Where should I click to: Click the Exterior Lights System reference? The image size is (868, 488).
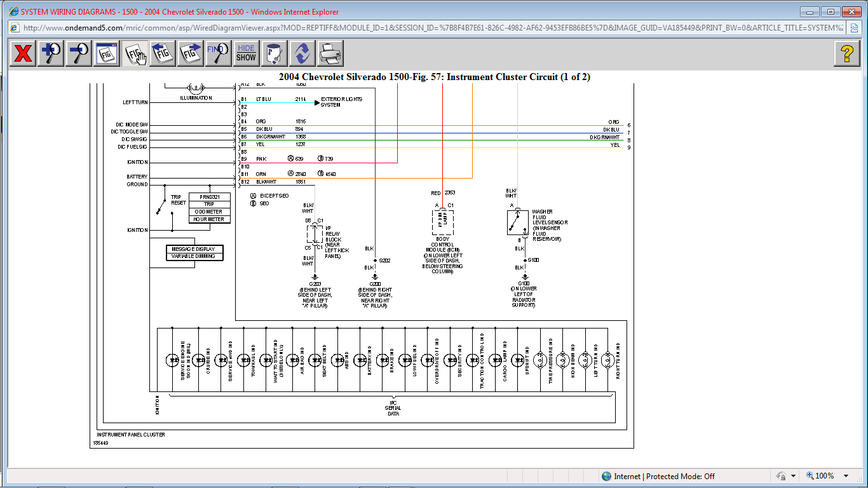pyautogui.click(x=341, y=102)
